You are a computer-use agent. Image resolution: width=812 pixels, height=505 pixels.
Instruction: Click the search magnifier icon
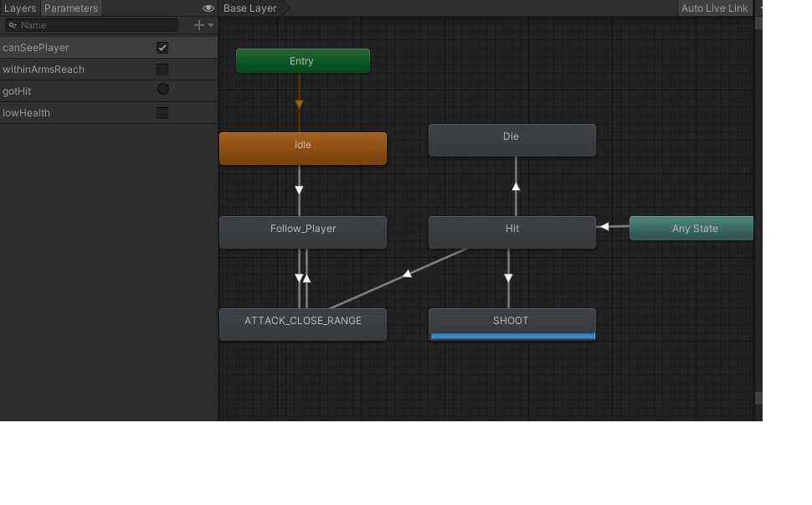[x=13, y=25]
